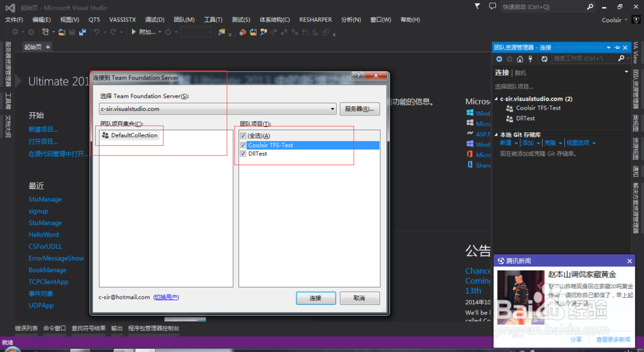Viewport: 644px width, 352px height.
Task: Open the RESHARPER menu
Action: click(316, 20)
